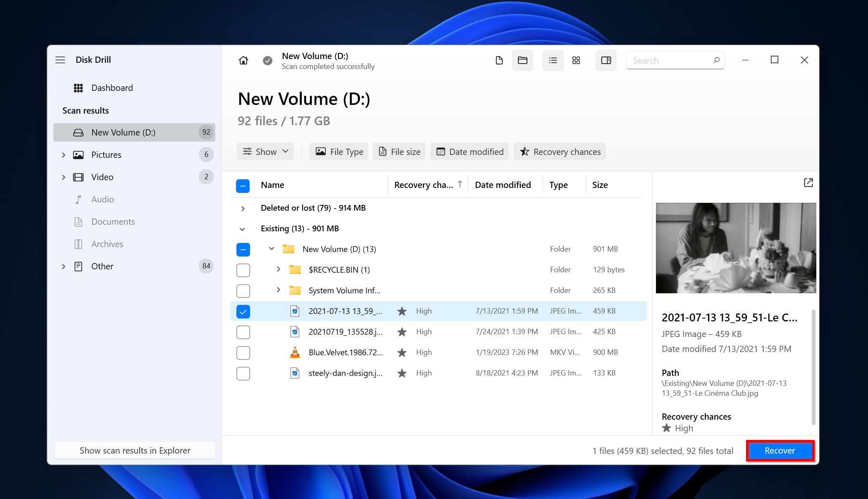This screenshot has height=499, width=868.
Task: Open the Dashboard in sidebar
Action: point(112,88)
